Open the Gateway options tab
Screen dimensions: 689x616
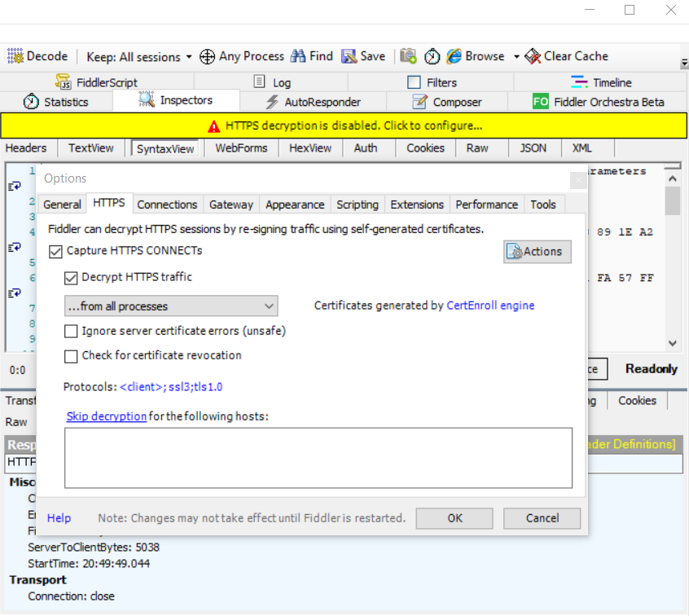[231, 205]
